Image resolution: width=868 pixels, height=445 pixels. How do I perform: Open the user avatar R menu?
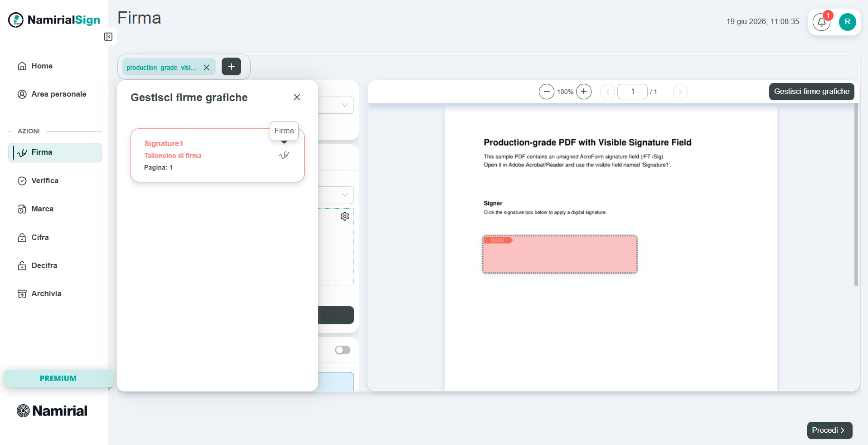pyautogui.click(x=847, y=22)
